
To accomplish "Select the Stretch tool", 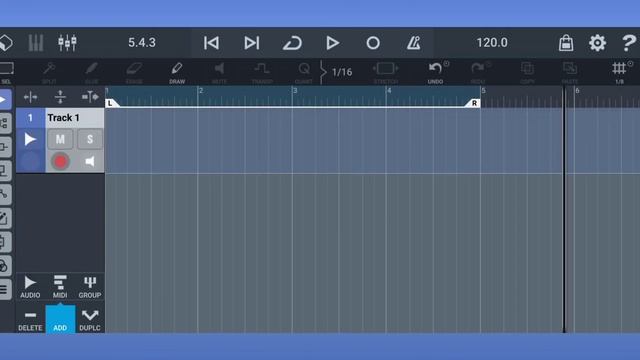I will [x=386, y=72].
